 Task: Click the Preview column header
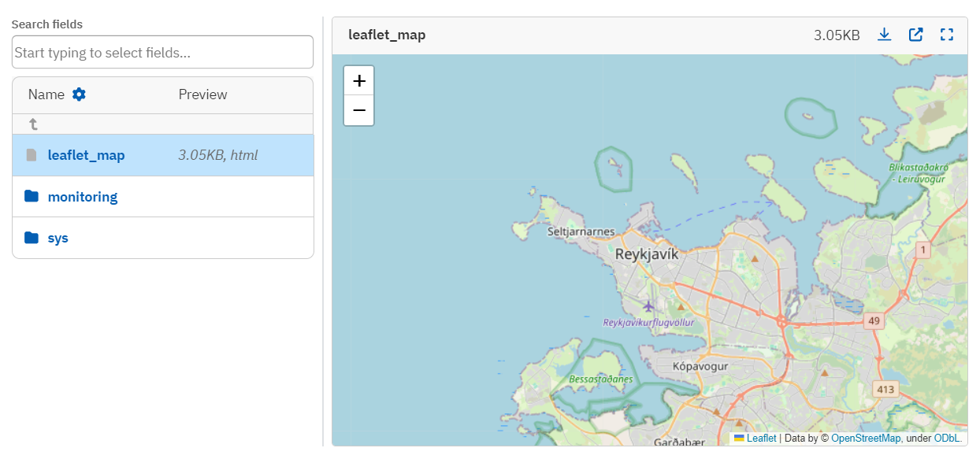[202, 94]
